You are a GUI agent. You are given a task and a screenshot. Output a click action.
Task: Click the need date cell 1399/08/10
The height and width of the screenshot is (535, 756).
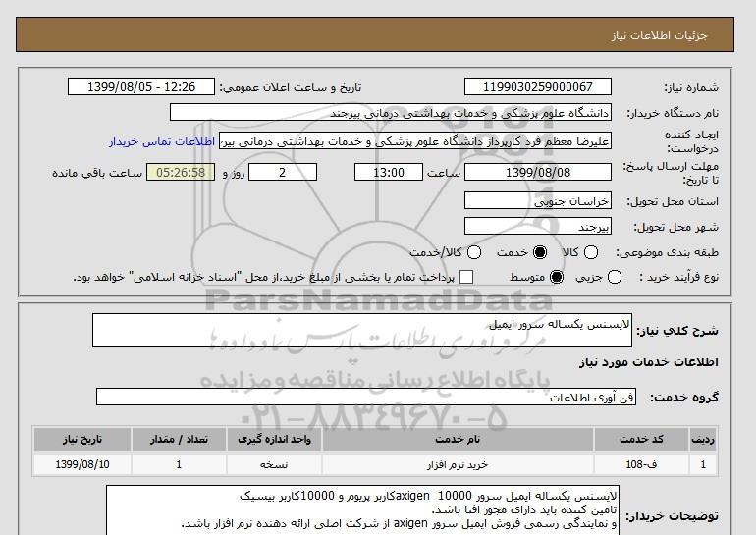pos(82,464)
